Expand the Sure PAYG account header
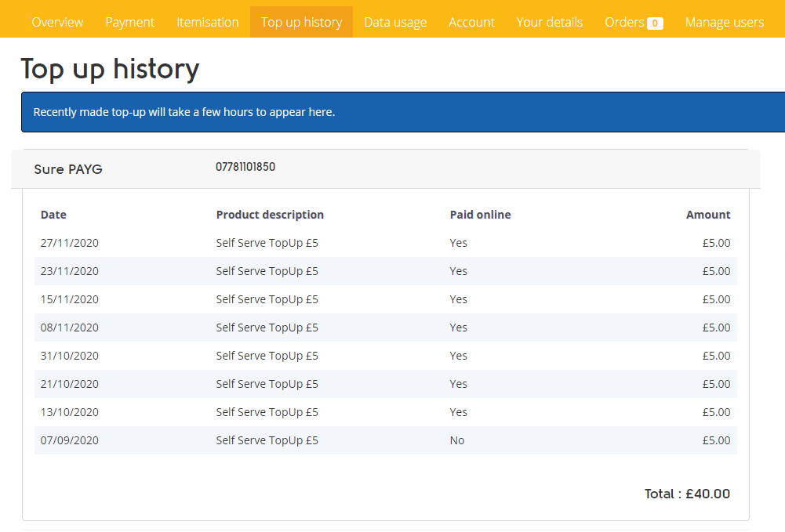The height and width of the screenshot is (532, 785). [68, 169]
